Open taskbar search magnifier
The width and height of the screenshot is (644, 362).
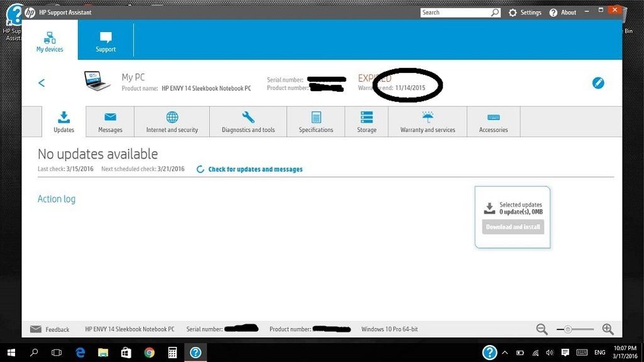(x=34, y=353)
